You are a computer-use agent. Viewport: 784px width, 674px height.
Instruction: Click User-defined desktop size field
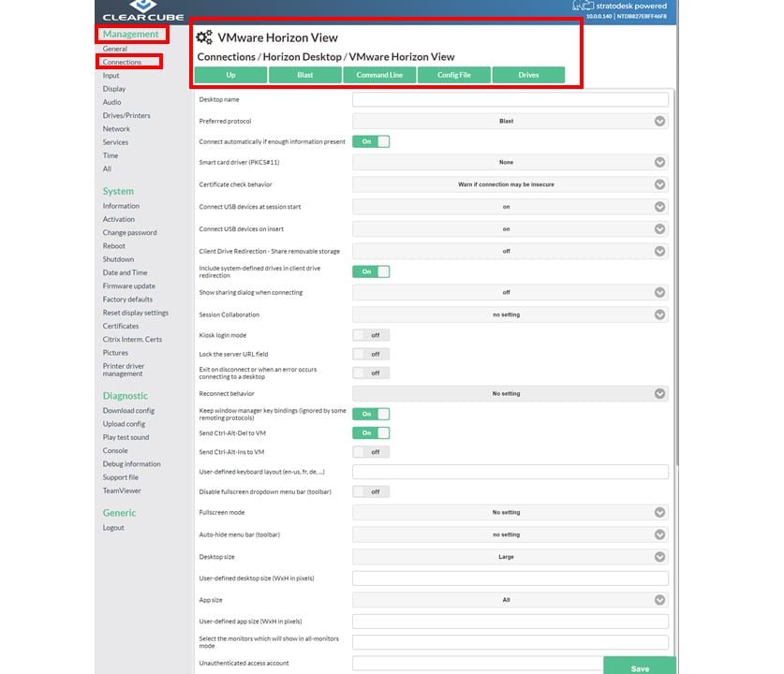click(510, 579)
